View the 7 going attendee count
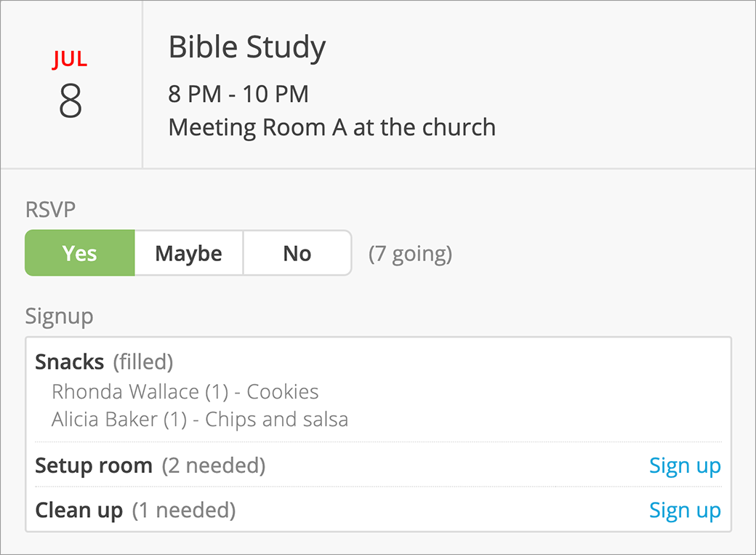 tap(410, 254)
